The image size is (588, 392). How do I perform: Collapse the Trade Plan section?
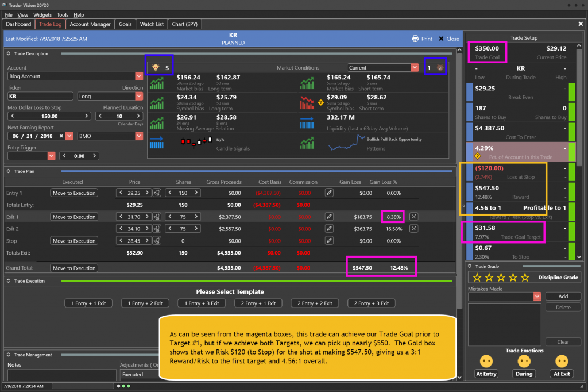click(9, 171)
